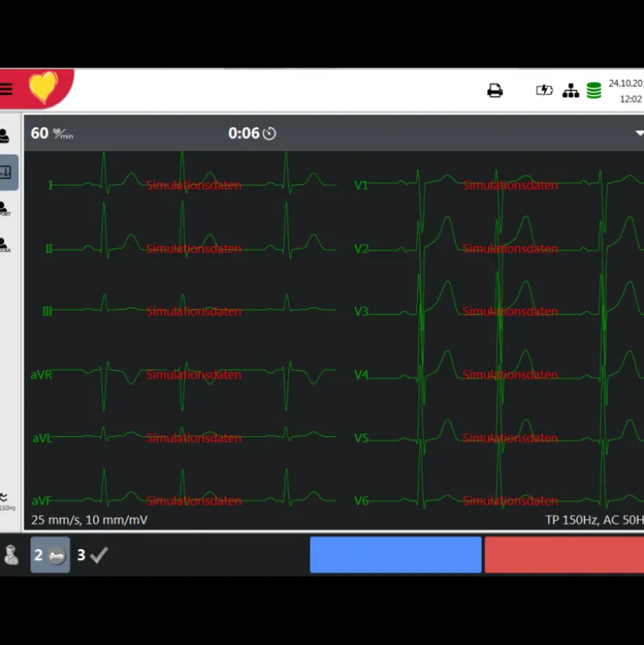Screen dimensions: 644x645
Task: Select the V1 lead label
Action: (361, 185)
